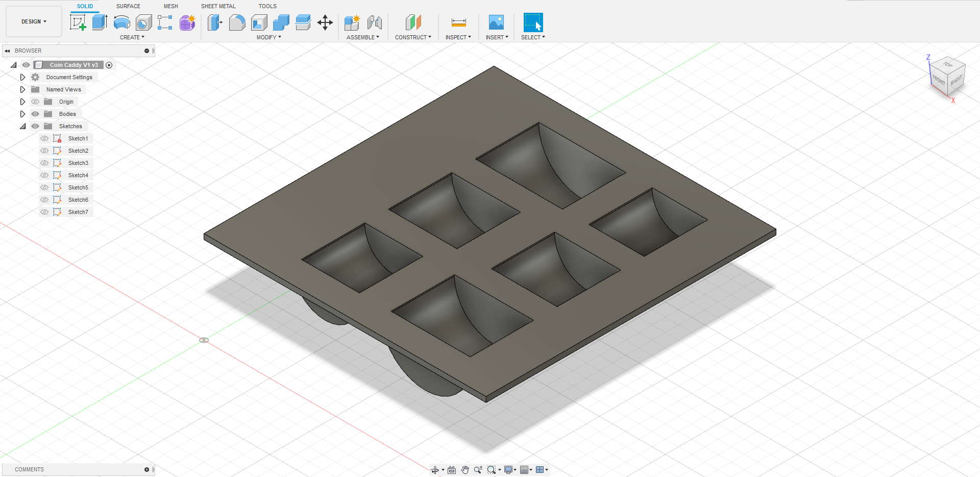Image resolution: width=980 pixels, height=477 pixels.
Task: Switch to the SOLID tab
Action: 85,6
